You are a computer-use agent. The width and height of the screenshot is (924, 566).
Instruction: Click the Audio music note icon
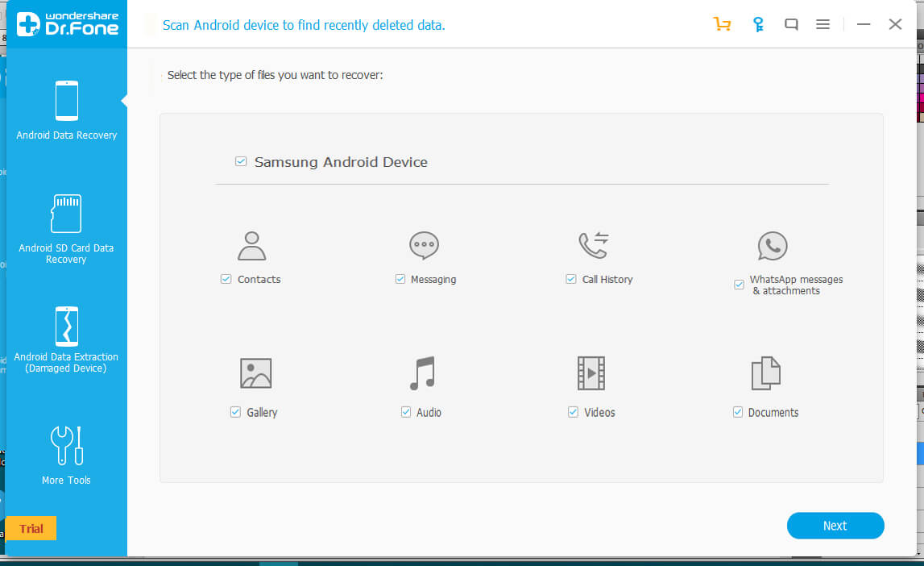click(422, 373)
